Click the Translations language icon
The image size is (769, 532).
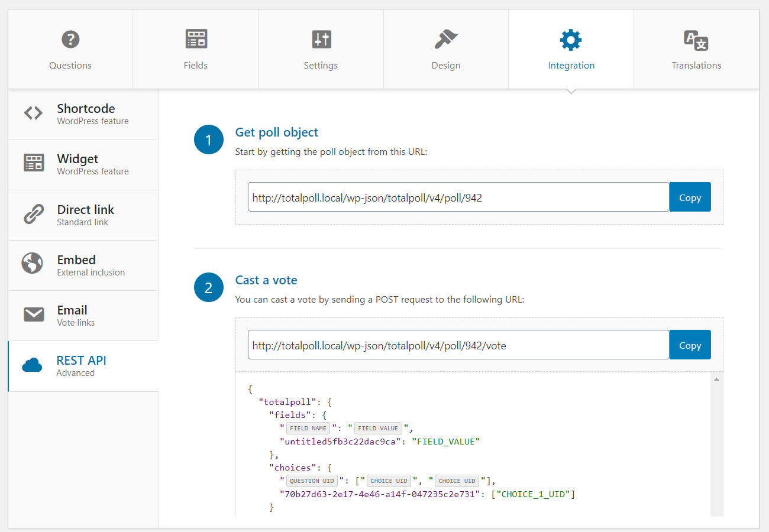pos(696,40)
